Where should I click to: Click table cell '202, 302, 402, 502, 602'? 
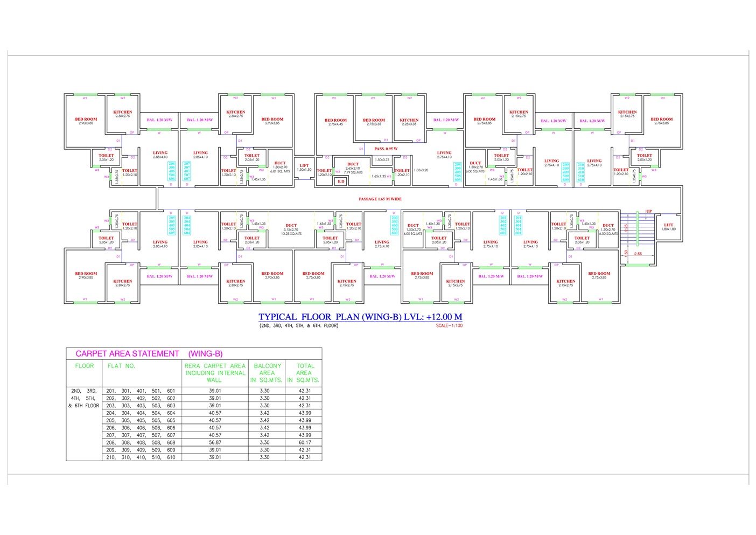(x=141, y=398)
